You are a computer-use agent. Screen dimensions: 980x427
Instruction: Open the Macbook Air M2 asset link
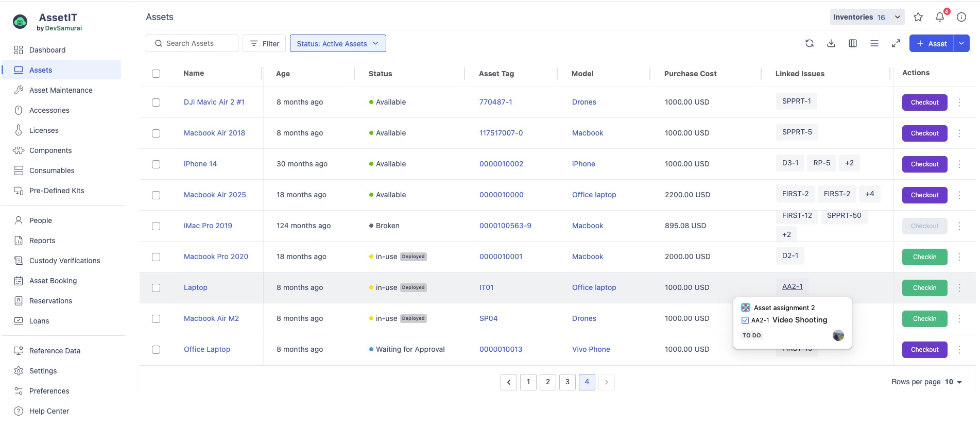(x=211, y=318)
